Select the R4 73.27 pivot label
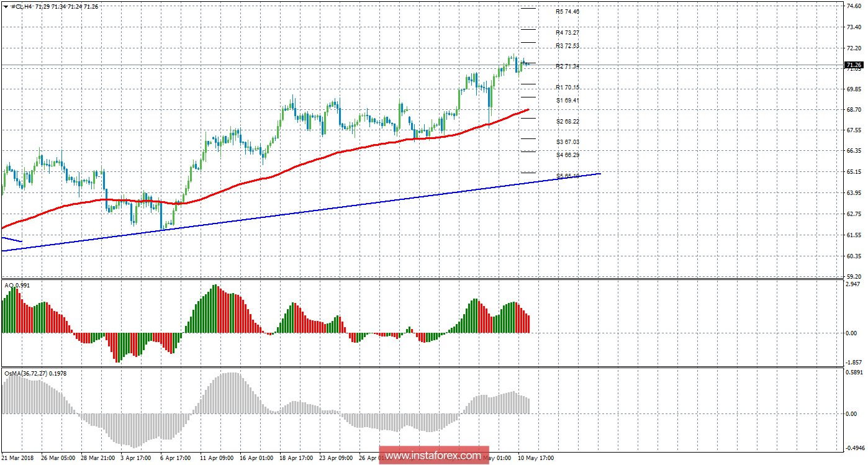The width and height of the screenshot is (868, 465). [x=567, y=32]
